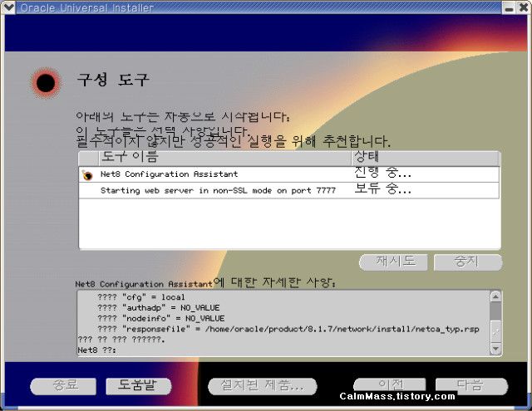Click the "nodeinfo" = NO_VALUE log line
Viewport: 532px width, 411px height.
point(160,319)
